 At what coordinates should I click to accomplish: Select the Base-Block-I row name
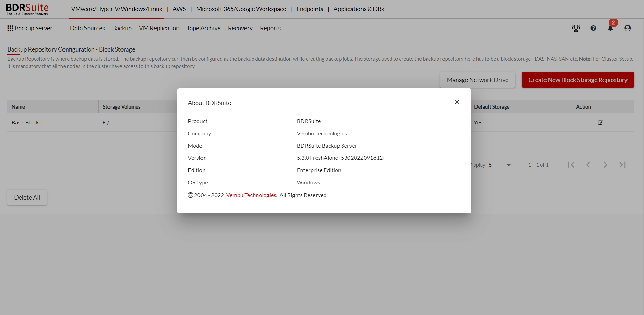[27, 123]
